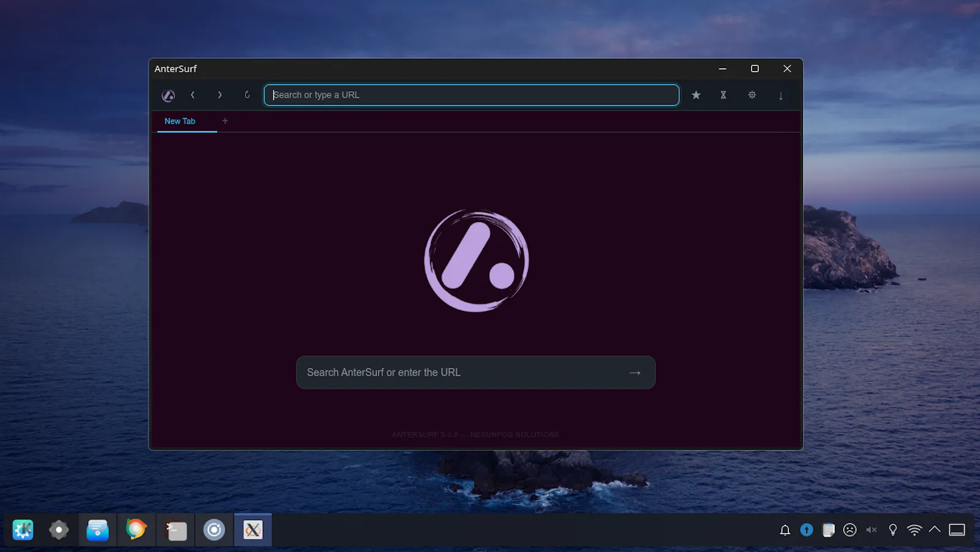Click the AnterSurf logo icon in toolbar
This screenshot has height=552, width=980.
coord(168,95)
